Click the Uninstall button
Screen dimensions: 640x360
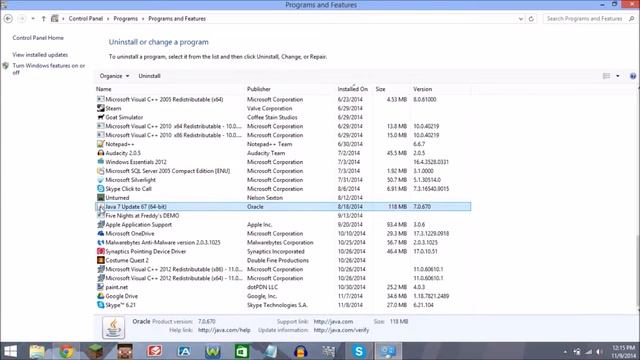(x=149, y=76)
